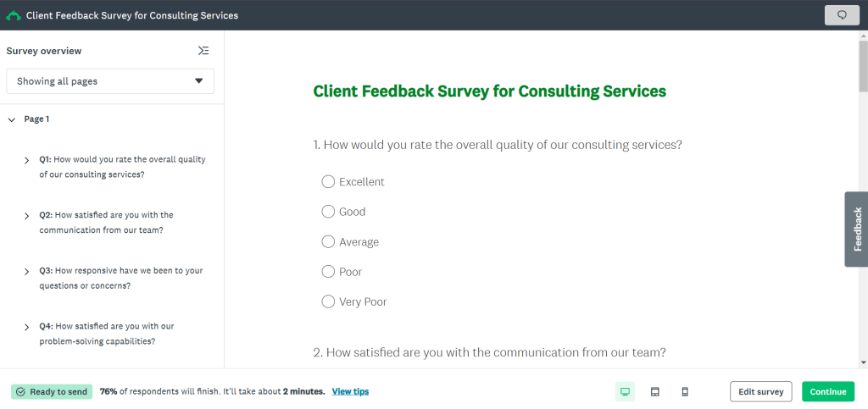Click the SurveyMonkey logo icon
This screenshot has width=868, height=409.
coord(14,15)
